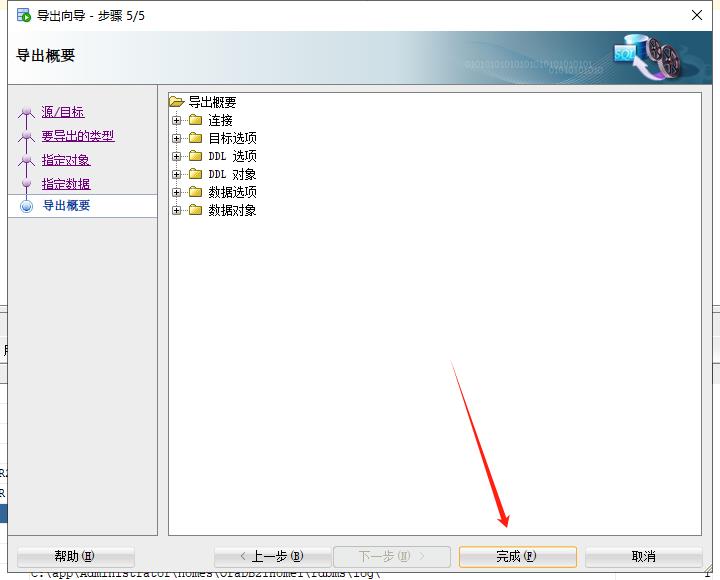Expand the 数据对象 tree node
The width and height of the screenshot is (720, 580).
pos(177,210)
